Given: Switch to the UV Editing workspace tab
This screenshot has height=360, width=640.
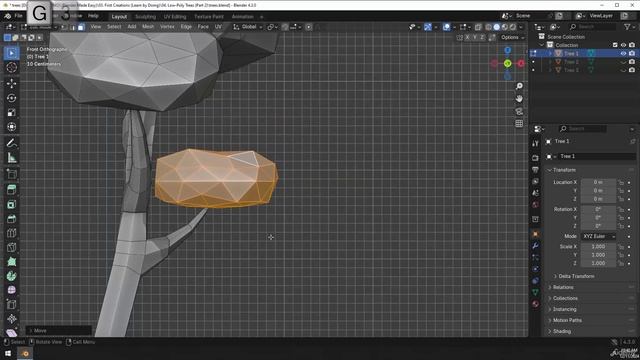Looking at the screenshot, I should (175, 17).
